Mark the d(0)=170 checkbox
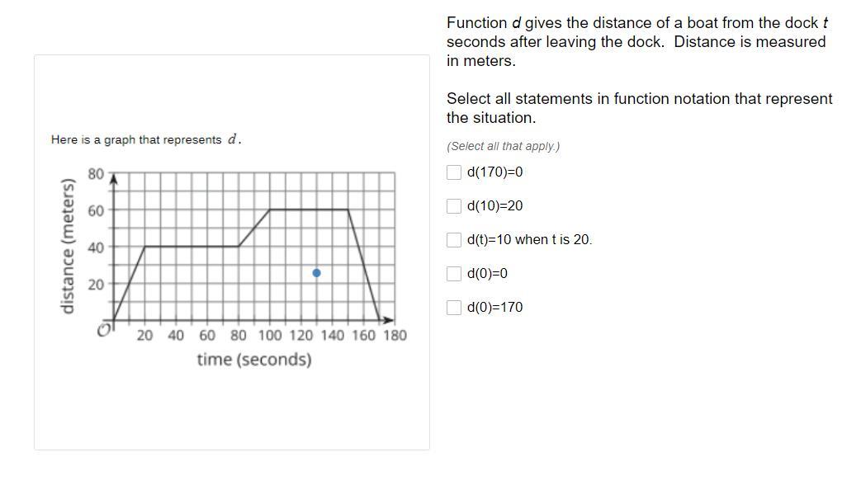The image size is (861, 504). click(x=453, y=307)
